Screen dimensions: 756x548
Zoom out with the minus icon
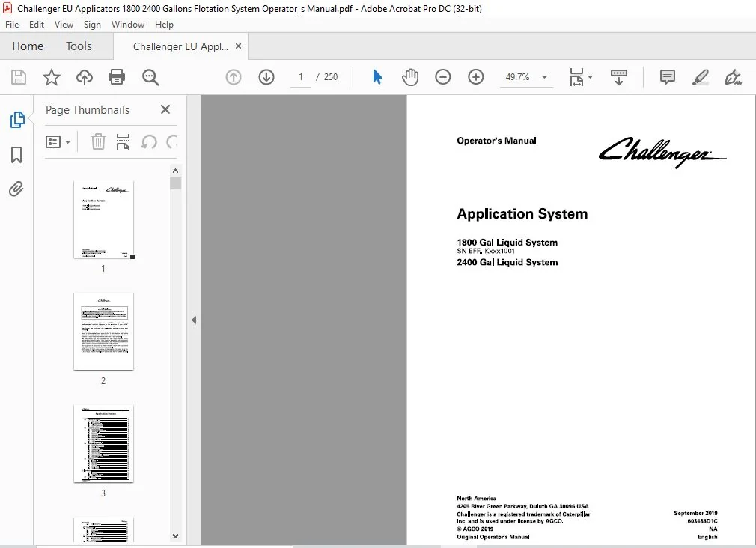click(442, 77)
